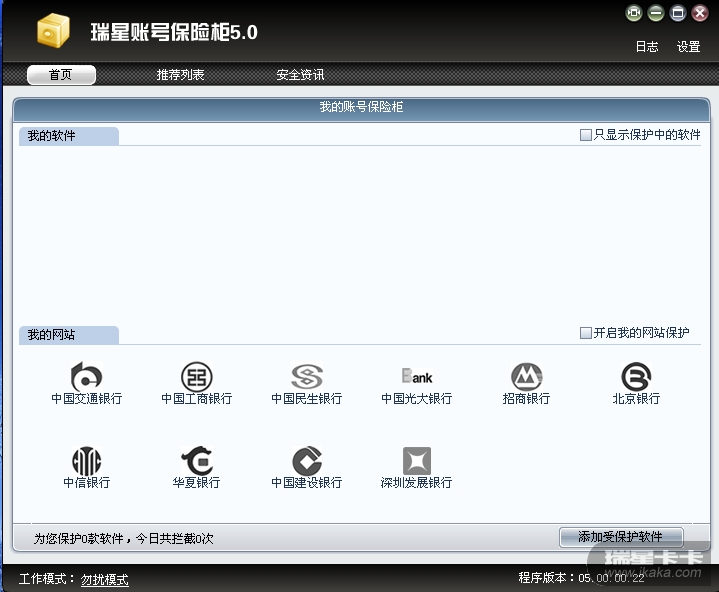Maximize the window with blue button
719x592 pixels.
tap(678, 13)
